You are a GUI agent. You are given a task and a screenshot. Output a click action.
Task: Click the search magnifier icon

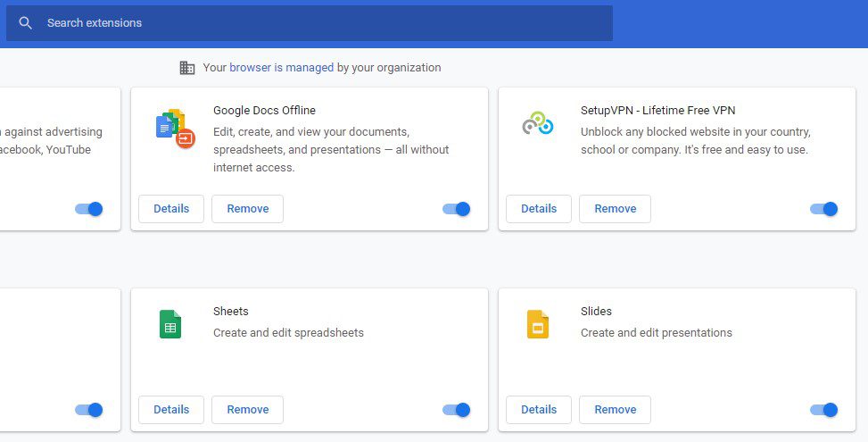(25, 22)
